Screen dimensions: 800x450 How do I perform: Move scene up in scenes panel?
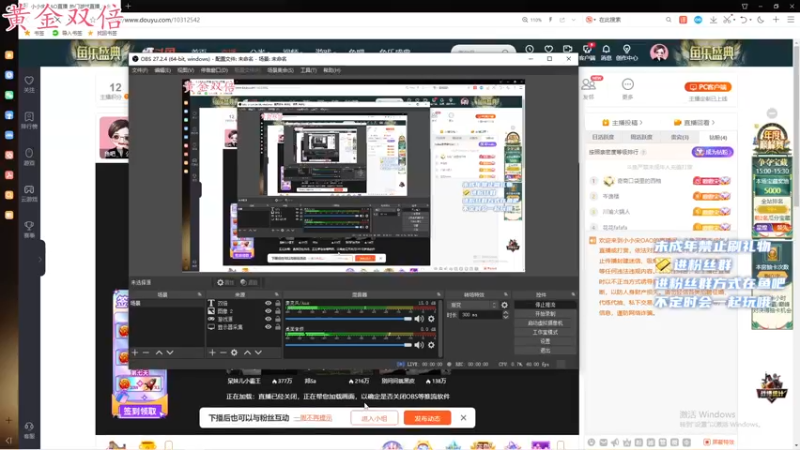(159, 353)
